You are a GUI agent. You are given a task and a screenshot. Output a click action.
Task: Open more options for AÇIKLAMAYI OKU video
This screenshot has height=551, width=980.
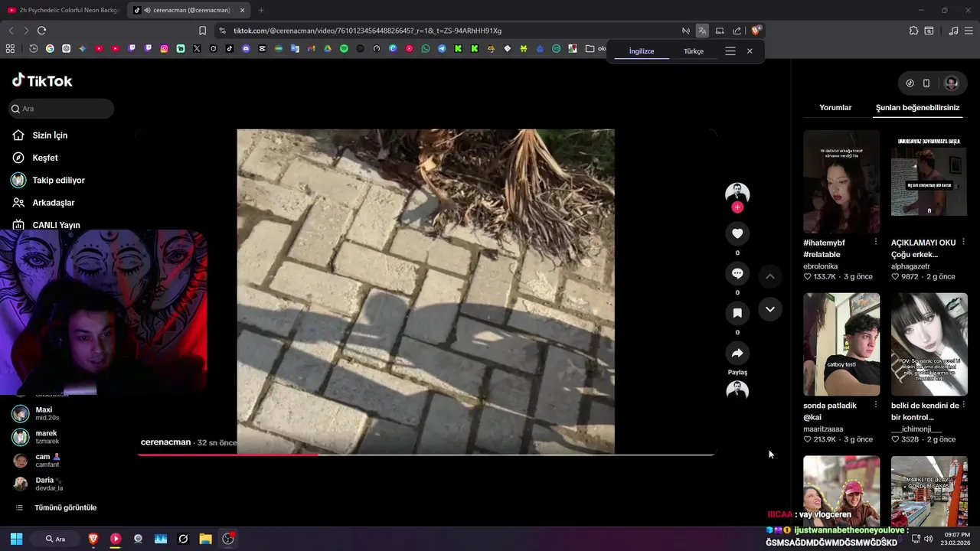964,242
